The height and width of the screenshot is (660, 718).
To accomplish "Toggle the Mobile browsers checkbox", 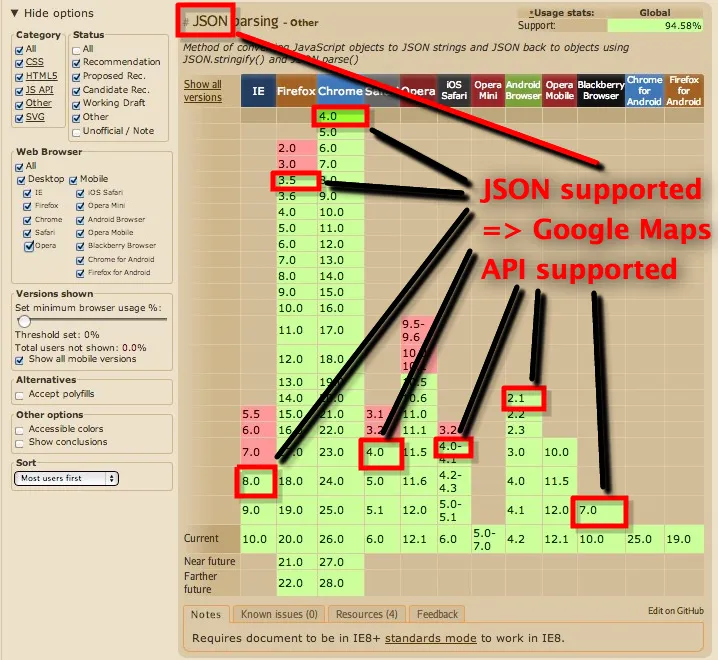I will click(x=73, y=180).
